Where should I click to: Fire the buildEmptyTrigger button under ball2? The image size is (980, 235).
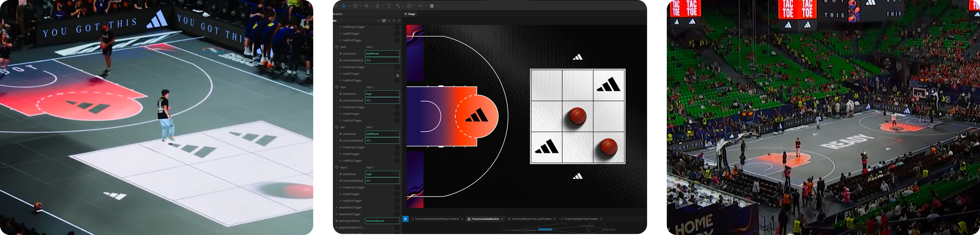click(x=397, y=67)
